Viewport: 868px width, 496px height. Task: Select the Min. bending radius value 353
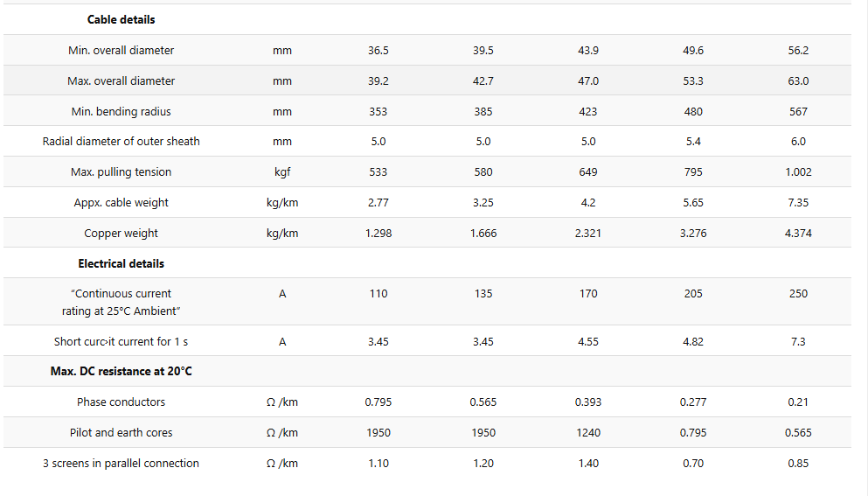pyautogui.click(x=378, y=111)
